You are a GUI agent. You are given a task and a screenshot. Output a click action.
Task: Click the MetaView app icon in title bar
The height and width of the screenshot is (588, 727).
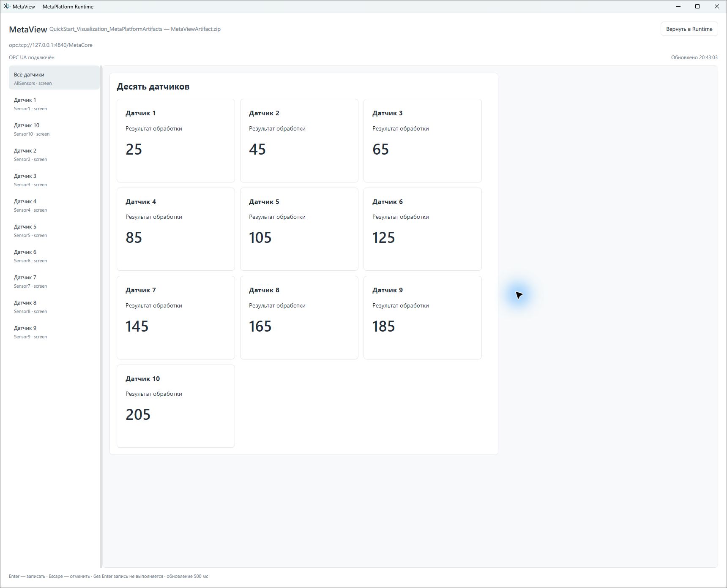(7, 6)
